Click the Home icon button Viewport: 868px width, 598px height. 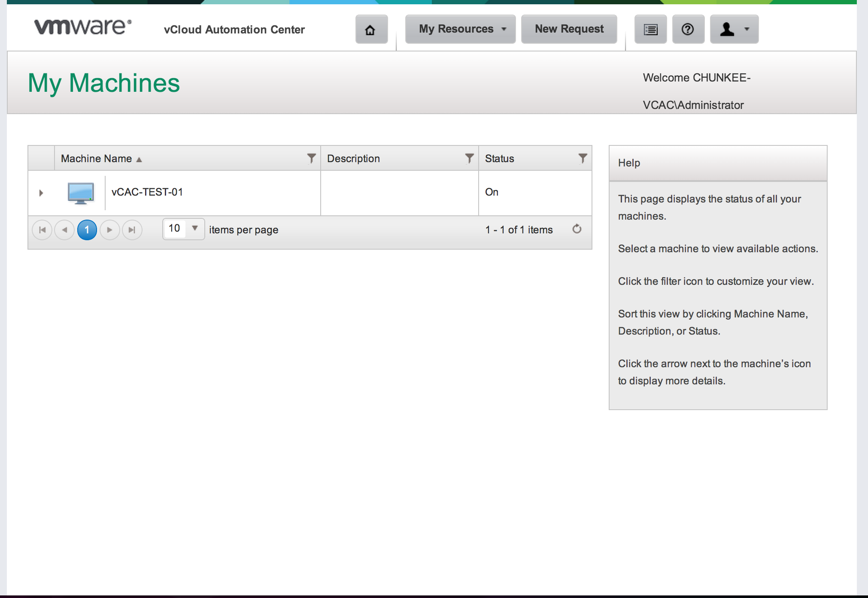371,29
